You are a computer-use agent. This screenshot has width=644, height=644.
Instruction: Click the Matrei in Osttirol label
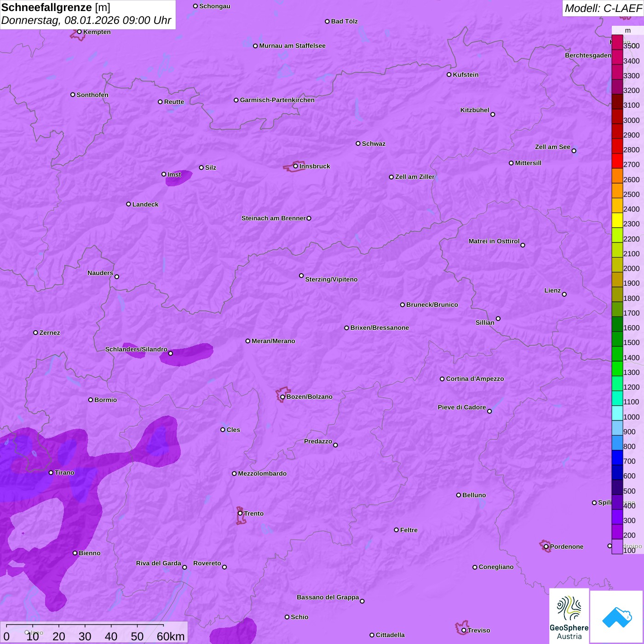pos(494,241)
